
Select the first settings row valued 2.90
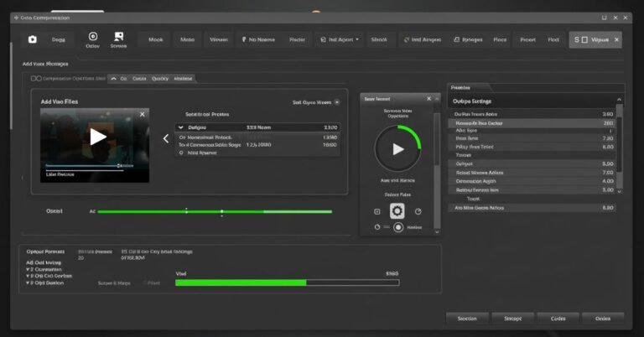(532, 114)
